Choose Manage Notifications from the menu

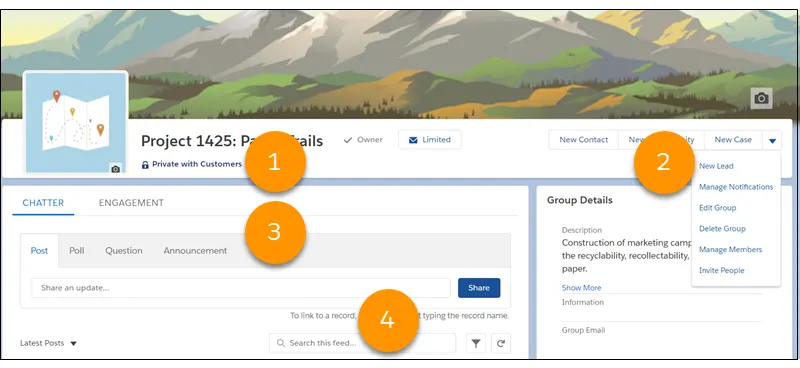click(x=736, y=187)
